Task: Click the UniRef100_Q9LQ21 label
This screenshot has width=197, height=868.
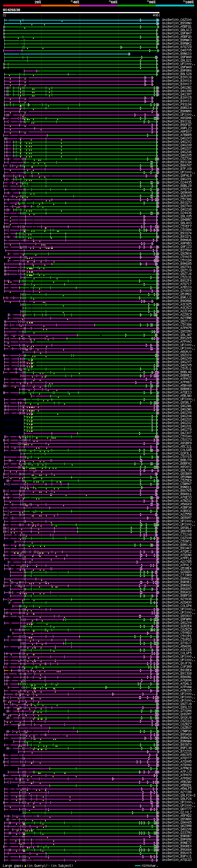Action: pos(177,61)
